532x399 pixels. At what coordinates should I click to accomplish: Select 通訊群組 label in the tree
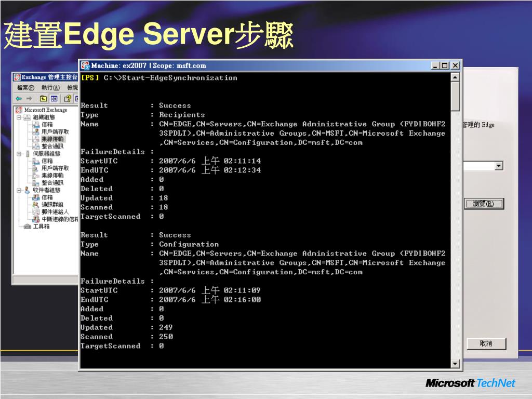(x=52, y=205)
